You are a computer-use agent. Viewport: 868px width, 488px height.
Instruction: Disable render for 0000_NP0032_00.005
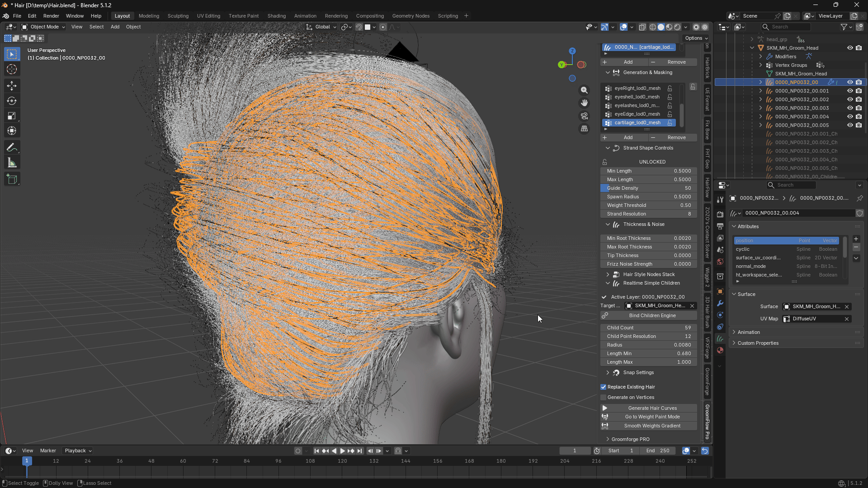pyautogui.click(x=859, y=125)
